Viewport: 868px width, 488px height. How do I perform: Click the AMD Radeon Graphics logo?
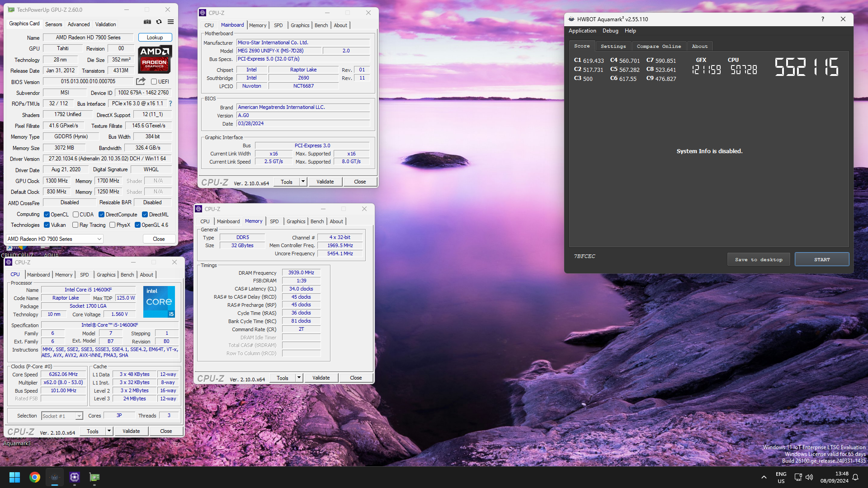point(155,59)
